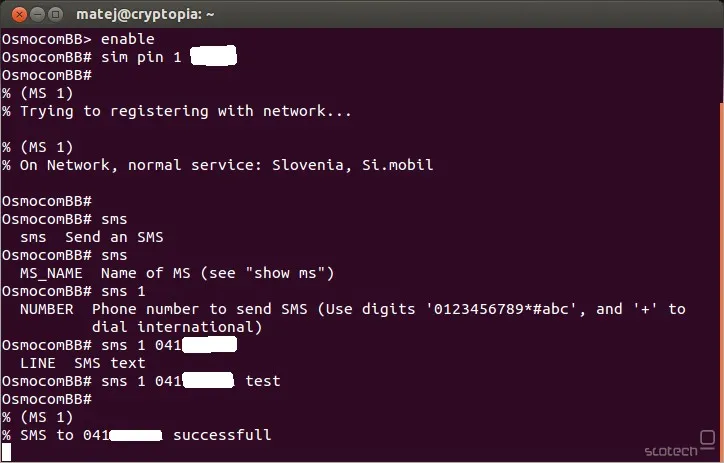Click the terminal's vertical scrollbar thumb
724x463 pixels.
pyautogui.click(x=719, y=270)
